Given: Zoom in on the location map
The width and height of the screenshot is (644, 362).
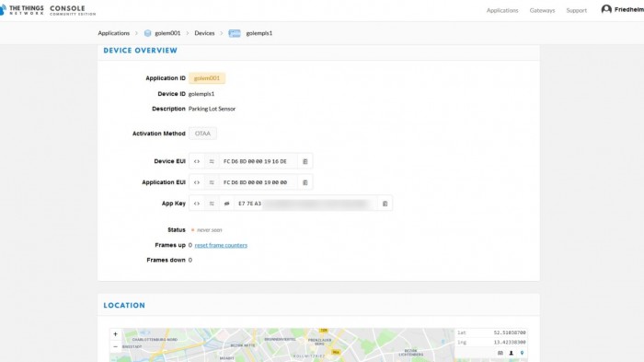Looking at the screenshot, I should (x=115, y=334).
